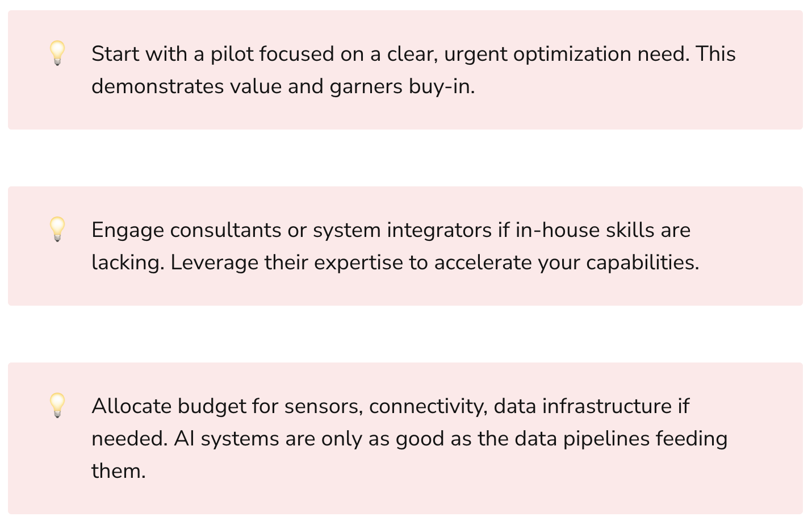Click the lightbulb icon beside the pilot tip
Screen dimensions: 812x525
57,53
